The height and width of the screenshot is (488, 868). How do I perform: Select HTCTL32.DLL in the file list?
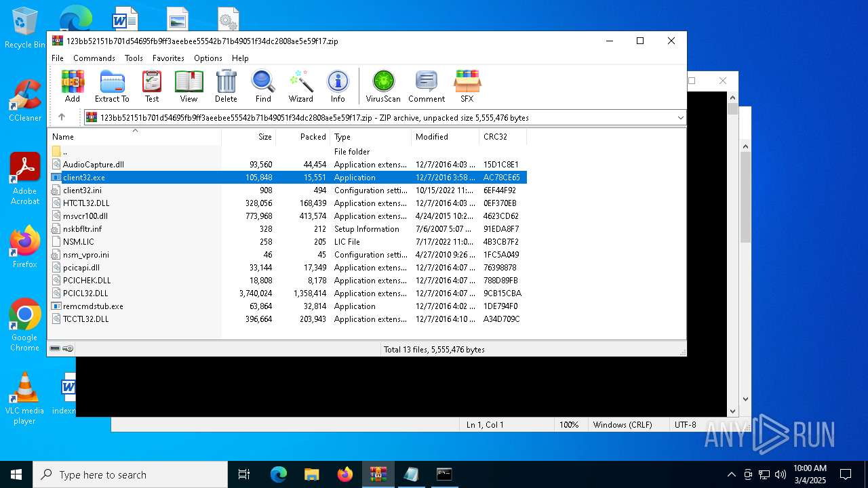[x=288, y=203]
